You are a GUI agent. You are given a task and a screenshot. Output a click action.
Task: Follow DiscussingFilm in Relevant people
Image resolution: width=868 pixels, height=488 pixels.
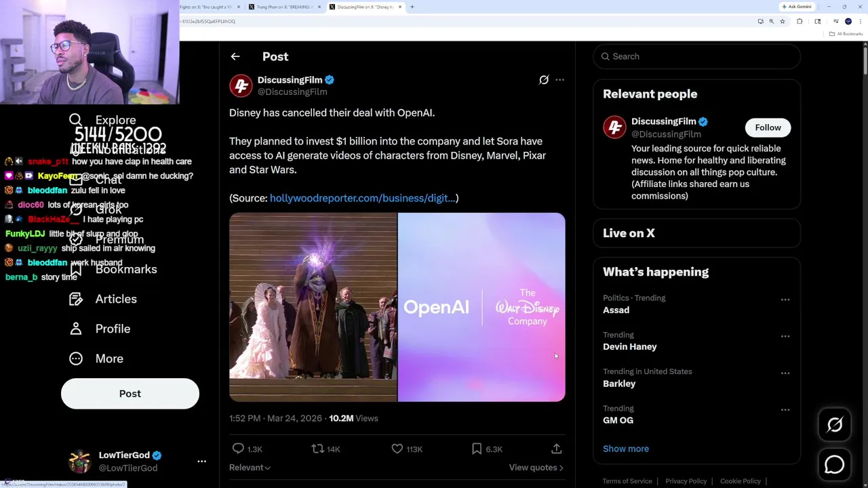click(x=768, y=127)
